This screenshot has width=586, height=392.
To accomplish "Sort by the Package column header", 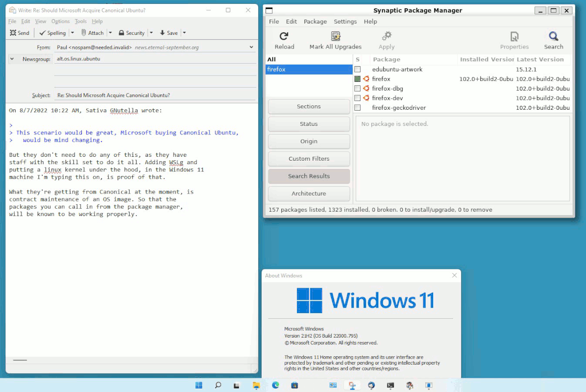I will (x=413, y=59).
